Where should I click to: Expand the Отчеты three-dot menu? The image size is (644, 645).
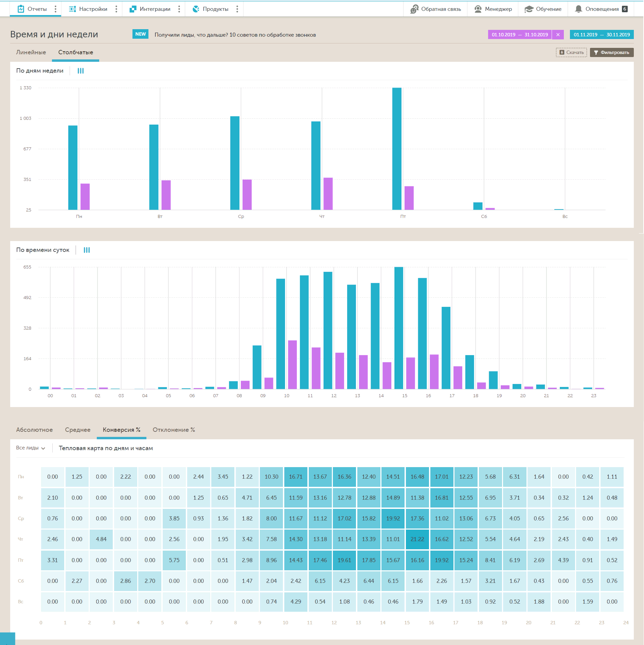click(56, 9)
